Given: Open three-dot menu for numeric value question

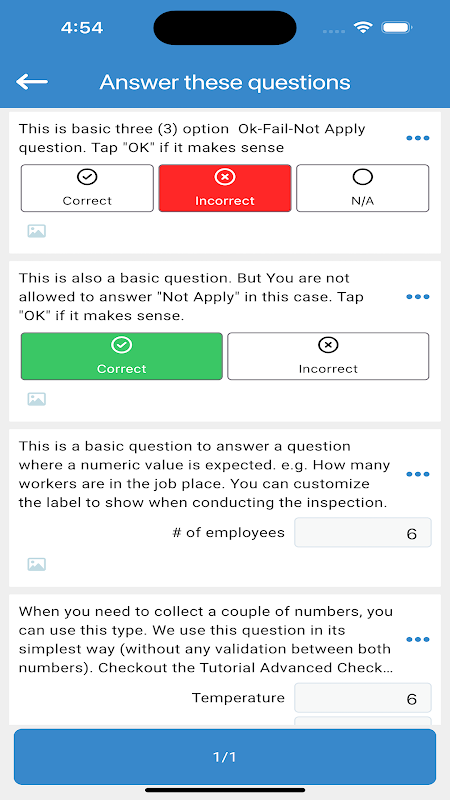Looking at the screenshot, I should pos(417,474).
